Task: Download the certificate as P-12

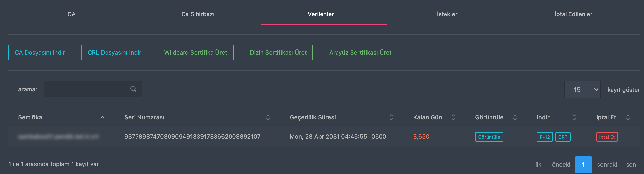Action: click(x=545, y=137)
